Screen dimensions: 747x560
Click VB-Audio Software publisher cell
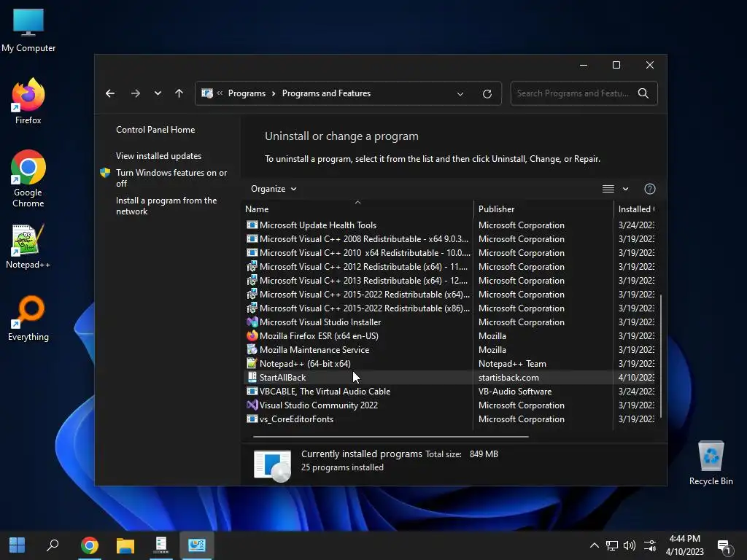(x=515, y=392)
